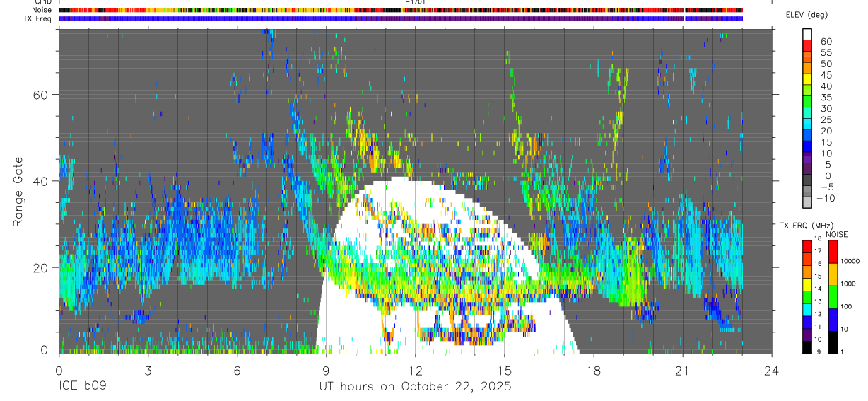This screenshot has height=401, width=868.
Task: Click the green 30-35 degree ELEV swatch
Action: tap(807, 101)
